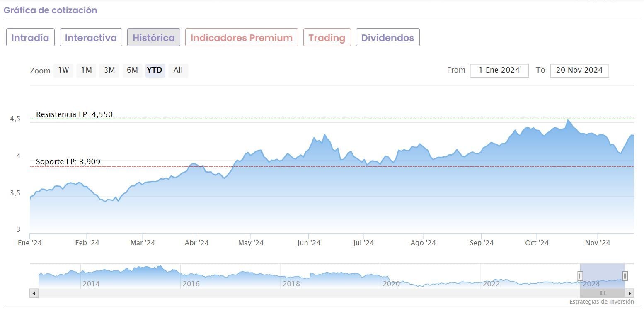Viewport: 644px width, 319px height.
Task: Click the left range handle in navigator
Action: pos(580,276)
